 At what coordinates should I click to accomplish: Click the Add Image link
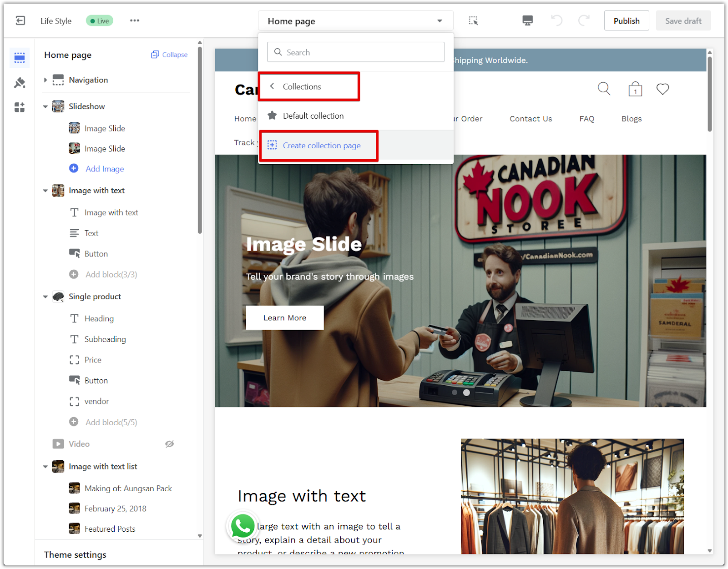coord(105,169)
